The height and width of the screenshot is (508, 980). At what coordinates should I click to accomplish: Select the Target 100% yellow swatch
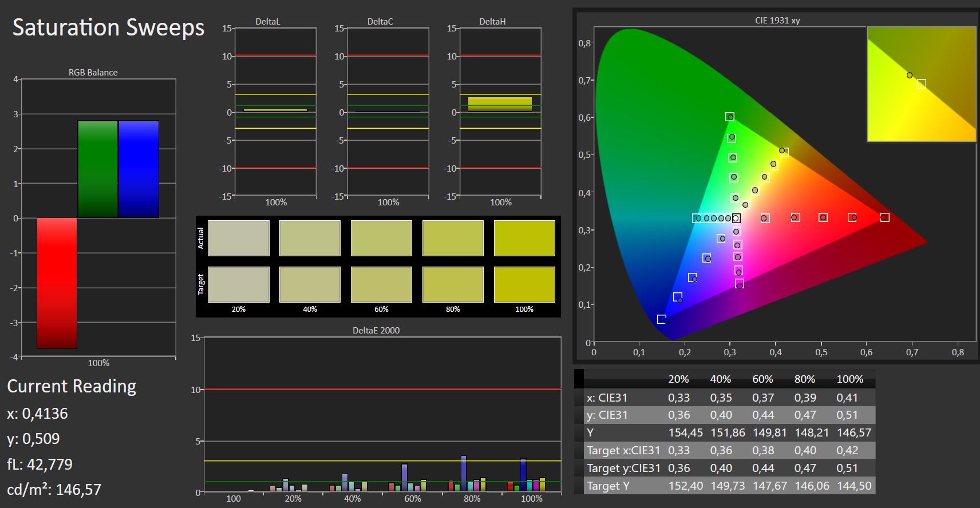524,284
